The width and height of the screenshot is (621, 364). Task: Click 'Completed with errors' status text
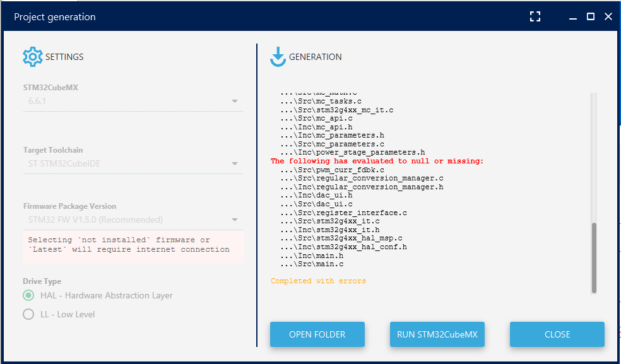(x=318, y=281)
